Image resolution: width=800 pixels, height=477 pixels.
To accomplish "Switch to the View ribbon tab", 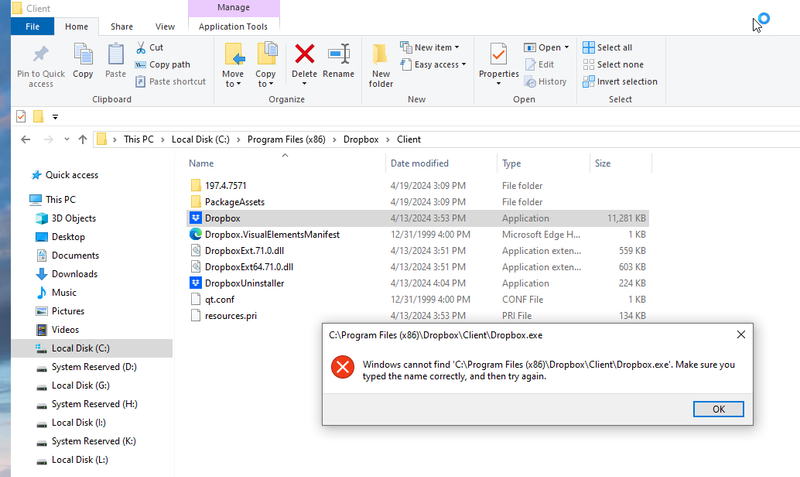I will pyautogui.click(x=165, y=27).
